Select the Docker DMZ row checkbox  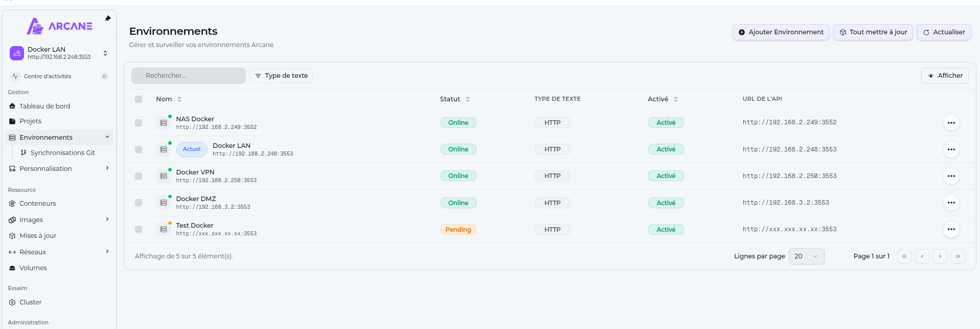click(139, 203)
